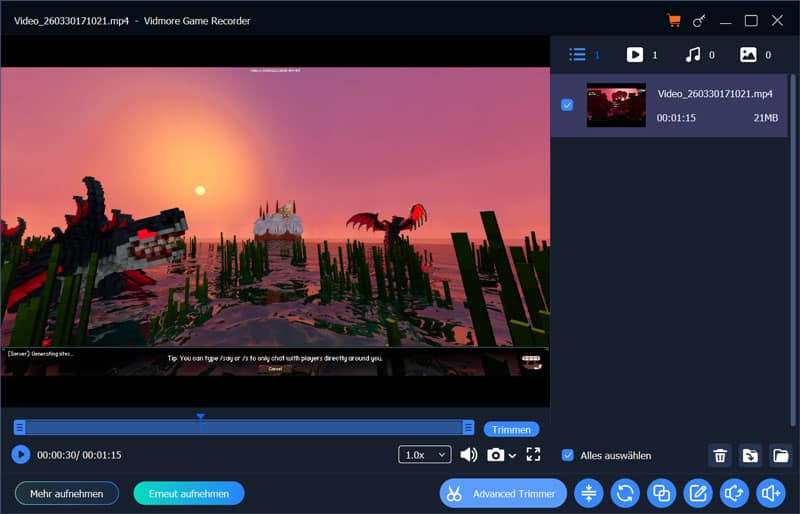Toggle fullscreen video preview
The height and width of the screenshot is (514, 800).
[x=533, y=455]
